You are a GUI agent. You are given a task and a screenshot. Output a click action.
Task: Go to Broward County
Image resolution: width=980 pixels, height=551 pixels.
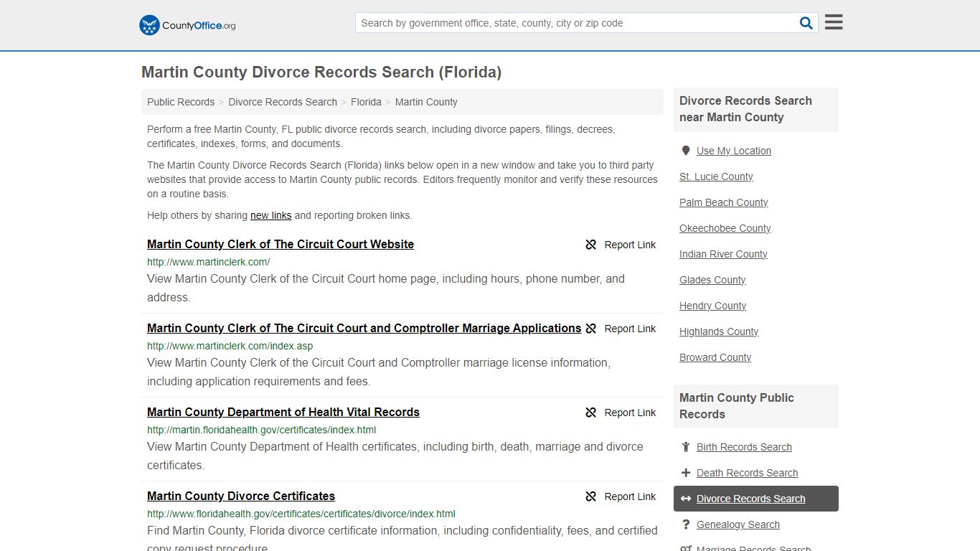click(x=715, y=357)
